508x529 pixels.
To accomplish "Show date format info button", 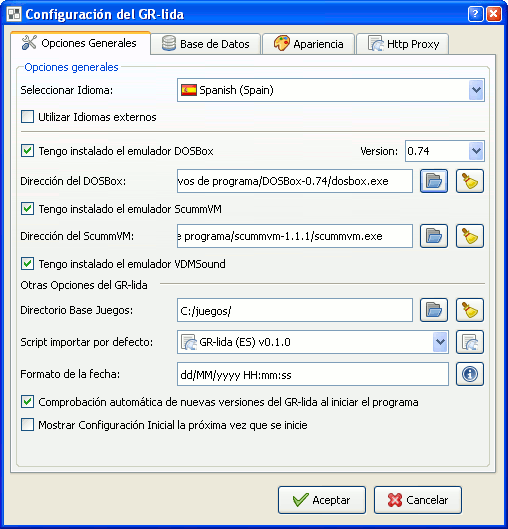I will click(470, 374).
